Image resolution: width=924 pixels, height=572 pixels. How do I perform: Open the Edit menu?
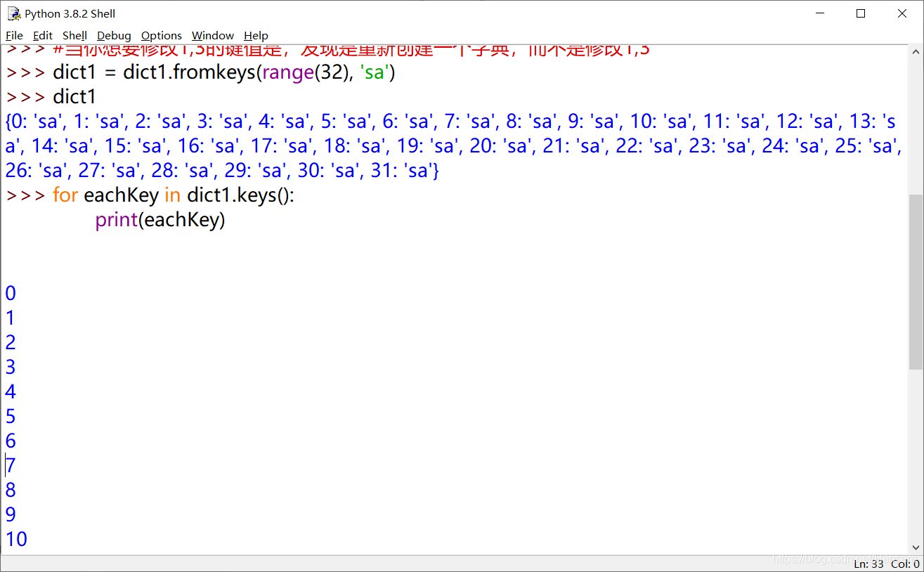[43, 35]
